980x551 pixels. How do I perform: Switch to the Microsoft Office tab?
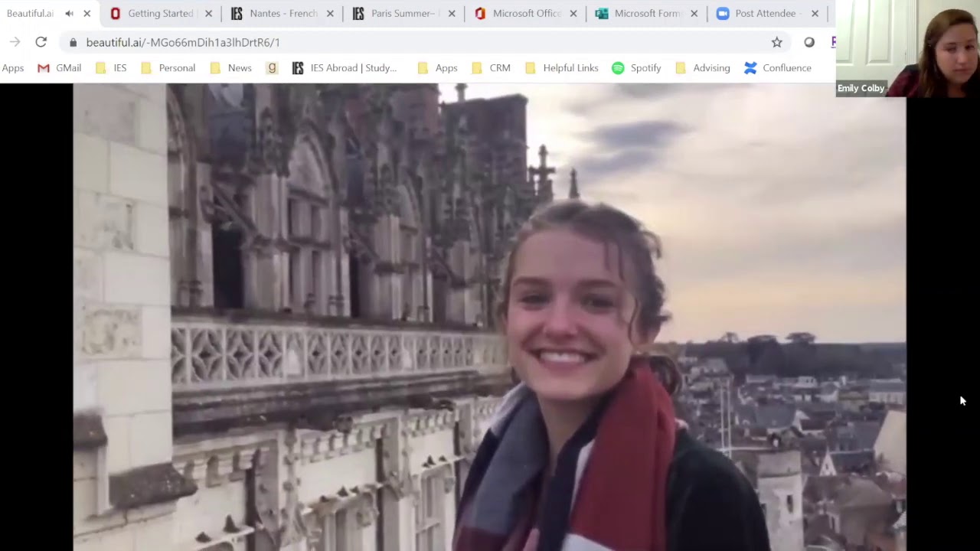coord(526,14)
